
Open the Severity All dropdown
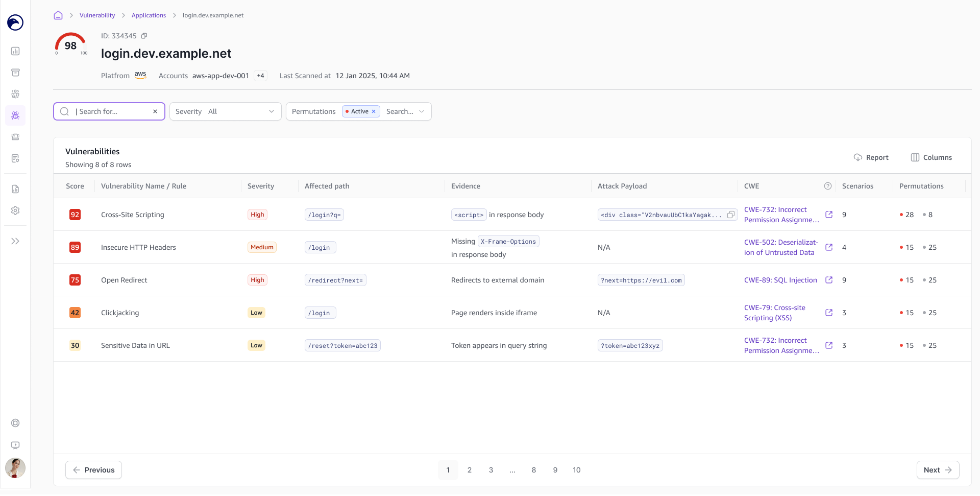point(225,111)
